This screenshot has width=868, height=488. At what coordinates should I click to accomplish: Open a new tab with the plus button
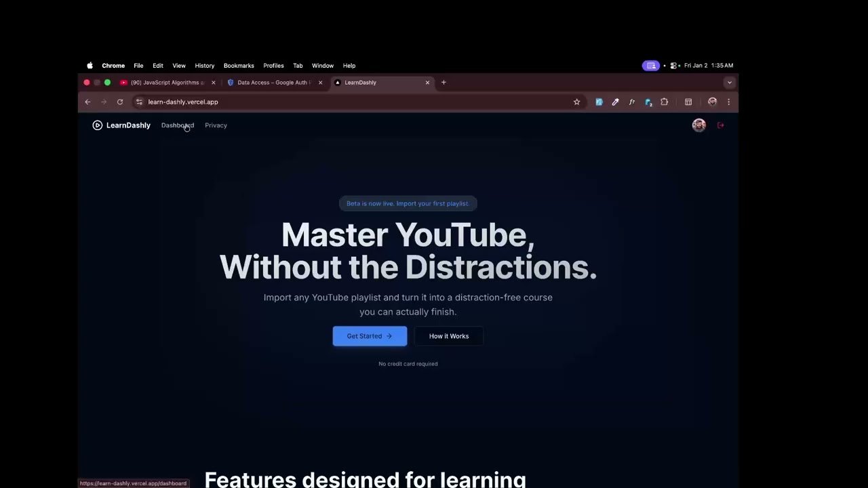pyautogui.click(x=443, y=83)
